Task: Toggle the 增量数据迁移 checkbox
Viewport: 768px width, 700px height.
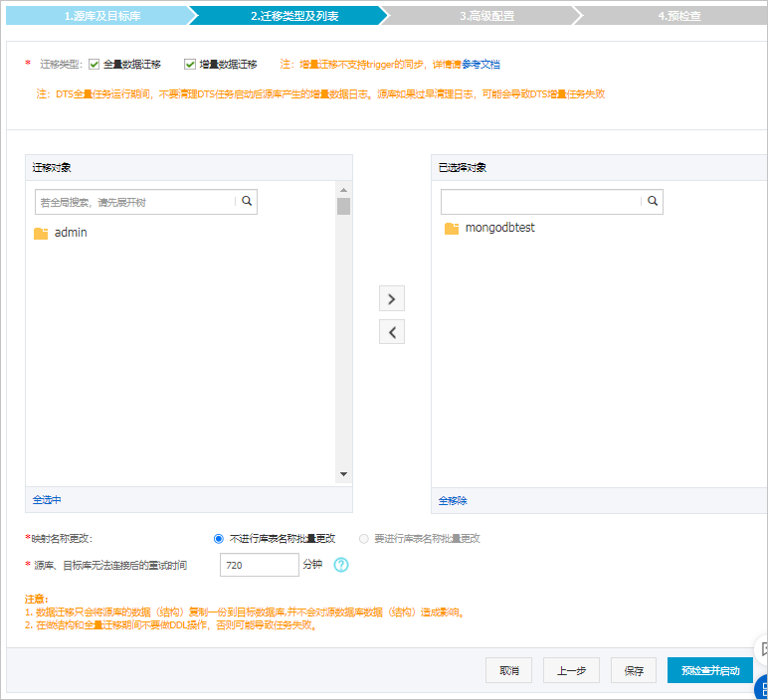Action: 190,64
